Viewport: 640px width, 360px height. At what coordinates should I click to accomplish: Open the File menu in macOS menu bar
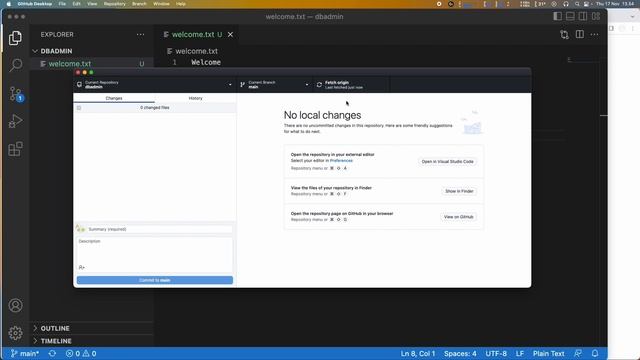click(62, 4)
